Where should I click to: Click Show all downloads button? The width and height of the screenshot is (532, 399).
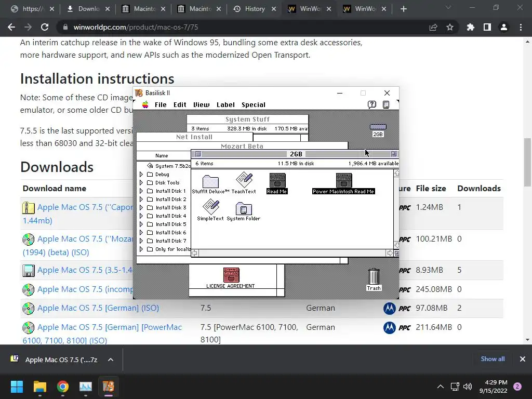pyautogui.click(x=493, y=359)
